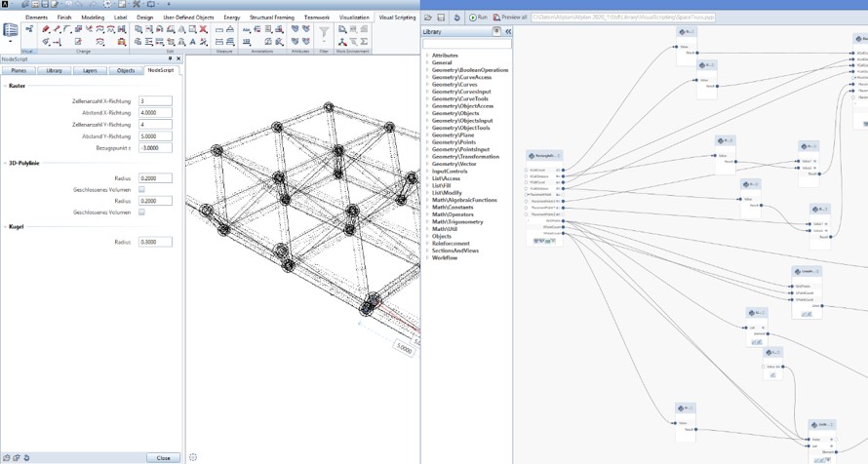Run the visual script
The height and width of the screenshot is (464, 868).
(x=478, y=18)
